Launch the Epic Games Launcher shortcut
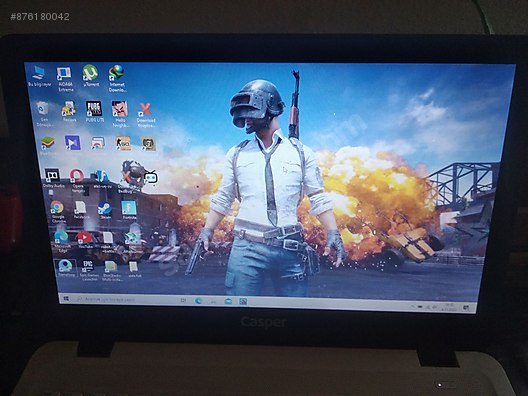This screenshot has height=396, width=528. coord(89,270)
